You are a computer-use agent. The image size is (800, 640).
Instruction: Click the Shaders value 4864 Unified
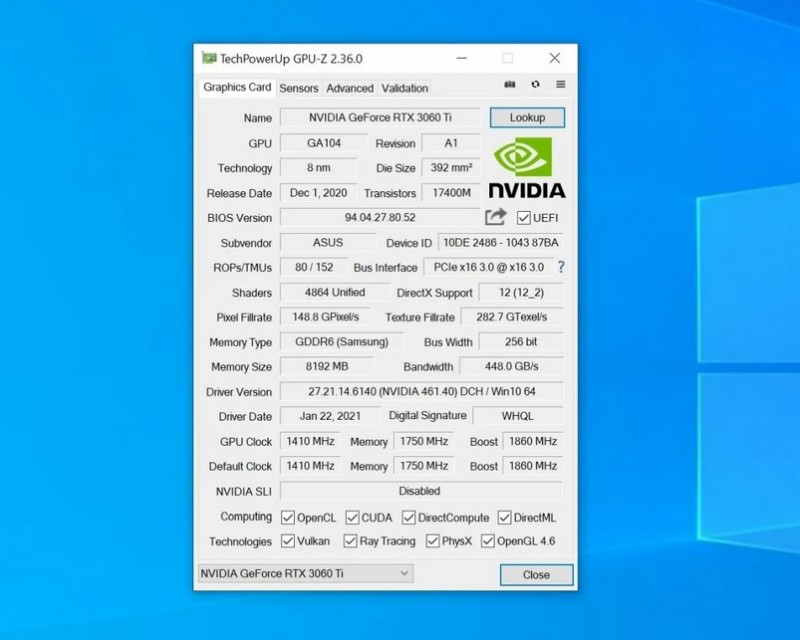(x=335, y=292)
